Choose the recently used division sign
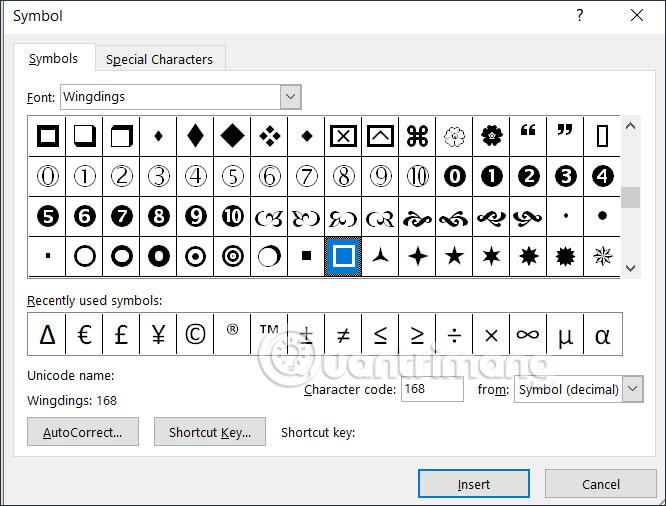 pos(454,334)
